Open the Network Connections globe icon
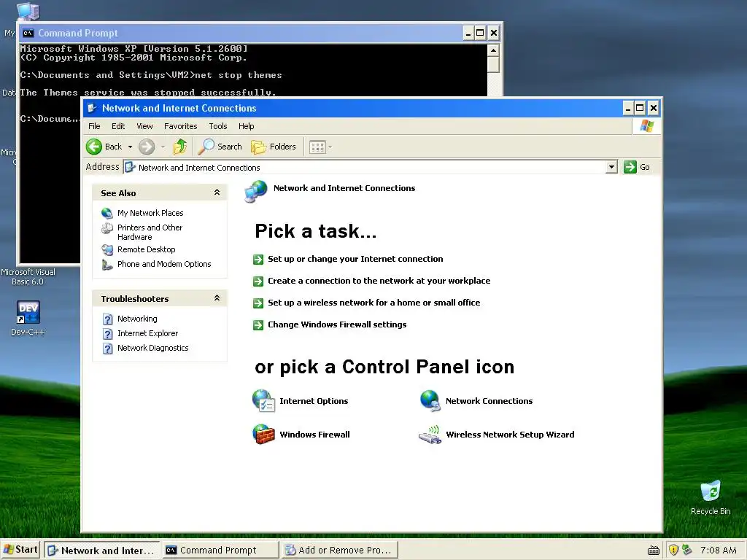The height and width of the screenshot is (560, 747). 430,400
